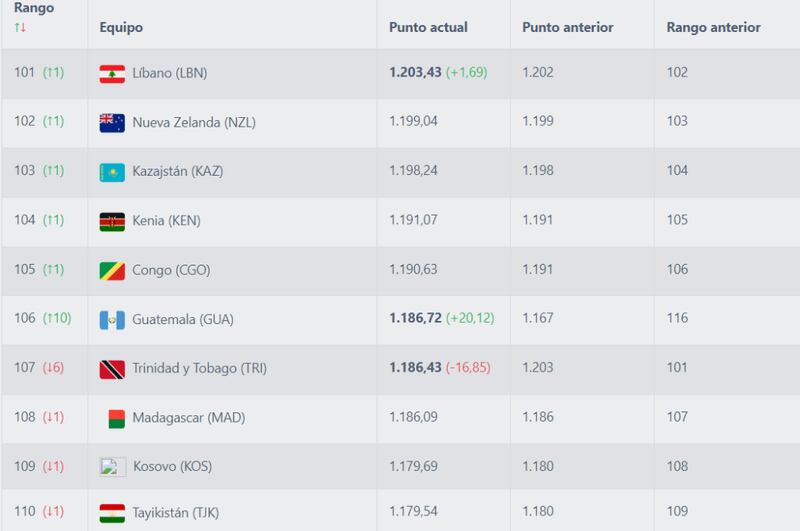Select the Rango anterior column header
This screenshot has height=531, width=800.
pos(713,28)
